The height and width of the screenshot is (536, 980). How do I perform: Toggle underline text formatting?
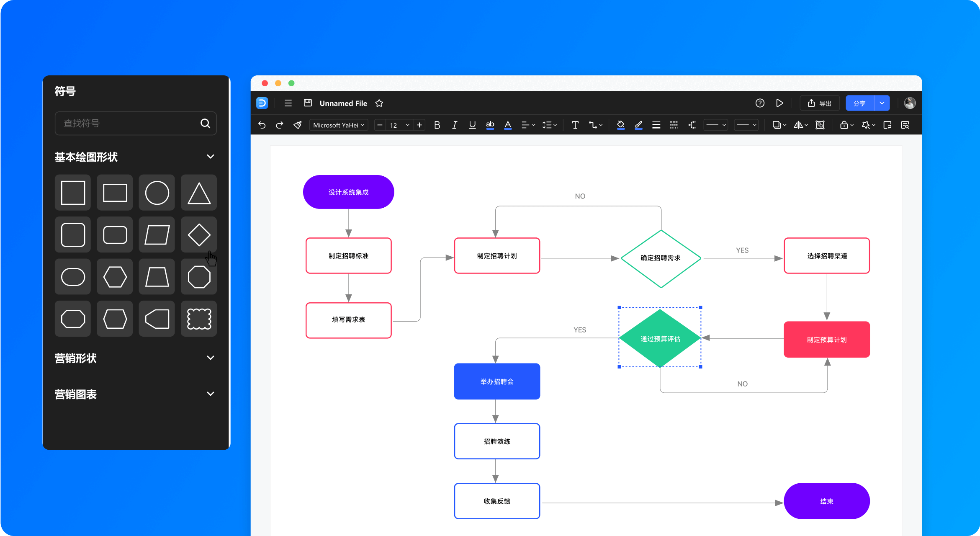pyautogui.click(x=472, y=125)
